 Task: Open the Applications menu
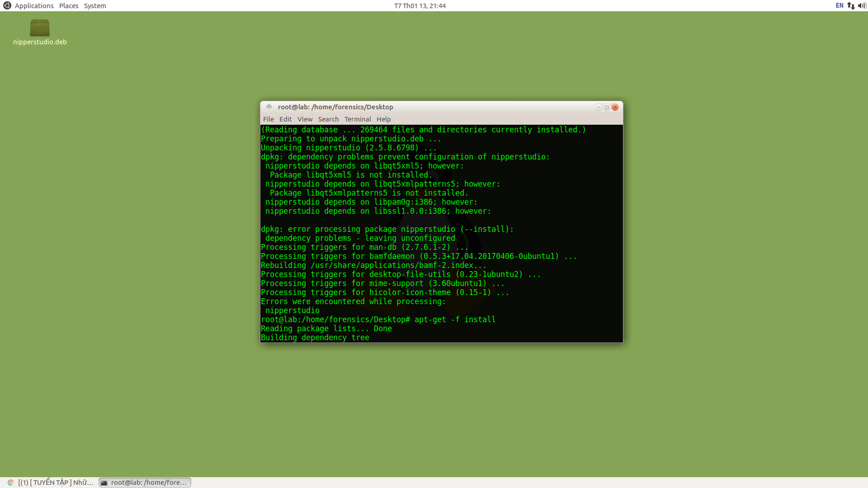(x=34, y=6)
